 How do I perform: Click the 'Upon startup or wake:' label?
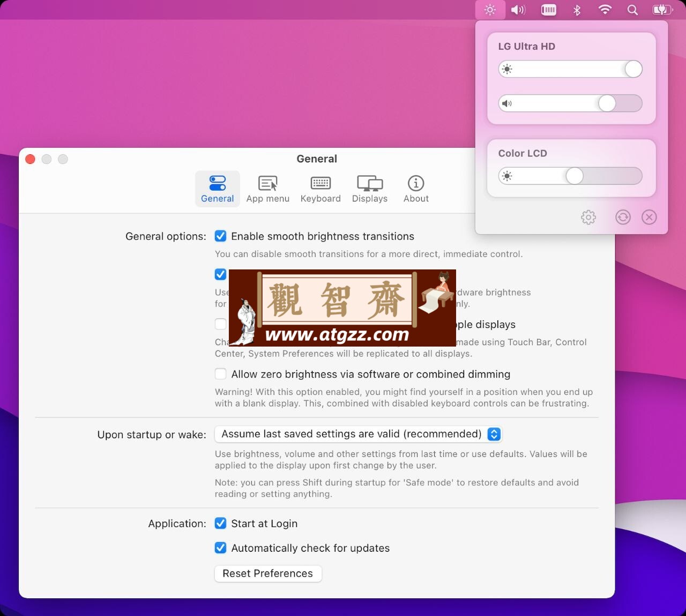pos(152,434)
